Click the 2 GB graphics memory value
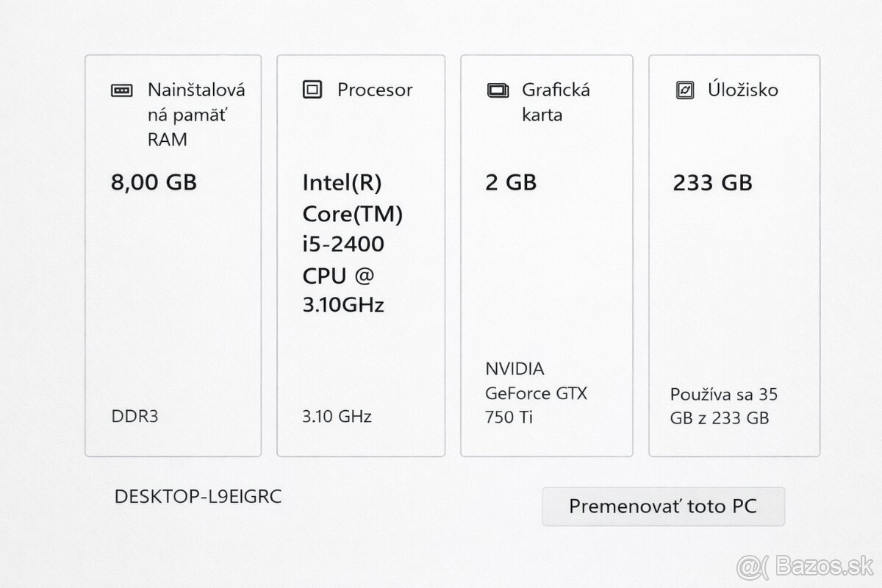The height and width of the screenshot is (588, 882). 511,182
